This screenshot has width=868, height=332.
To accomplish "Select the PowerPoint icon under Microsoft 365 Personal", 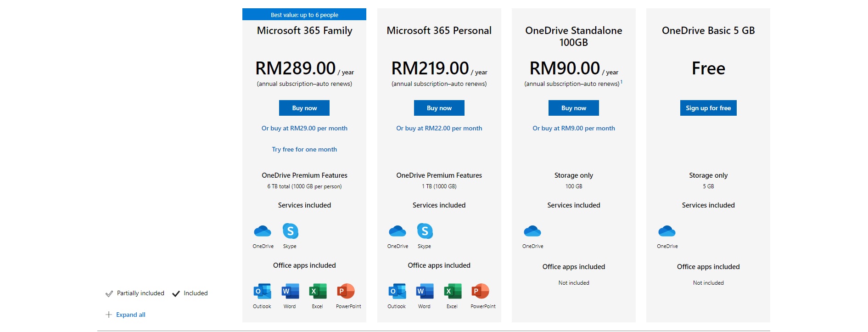I will coord(482,292).
